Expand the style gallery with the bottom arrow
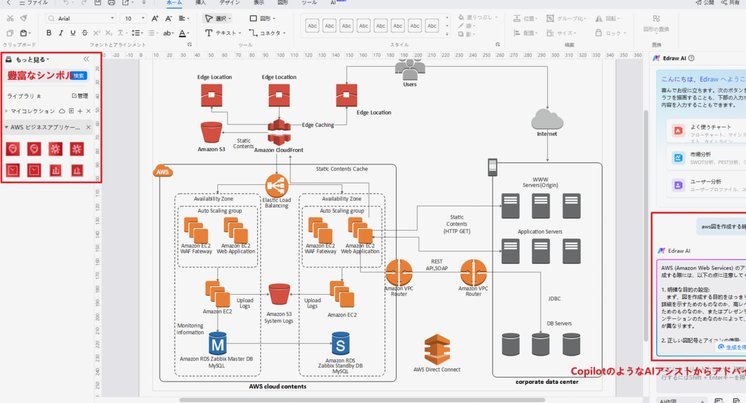This screenshot has width=746, height=403. pos(447,34)
